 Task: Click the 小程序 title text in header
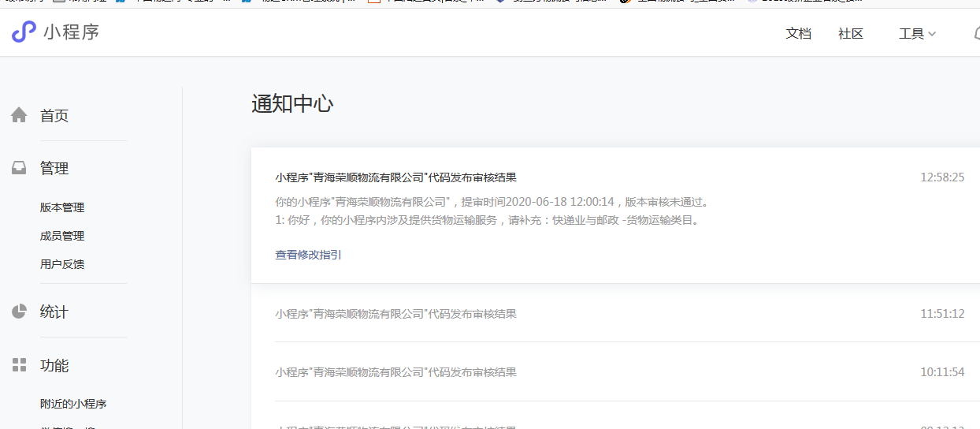[72, 32]
